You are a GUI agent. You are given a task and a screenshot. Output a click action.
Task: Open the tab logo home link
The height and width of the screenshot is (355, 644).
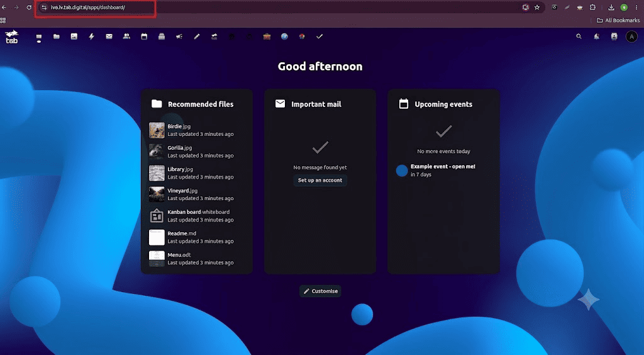pos(11,37)
